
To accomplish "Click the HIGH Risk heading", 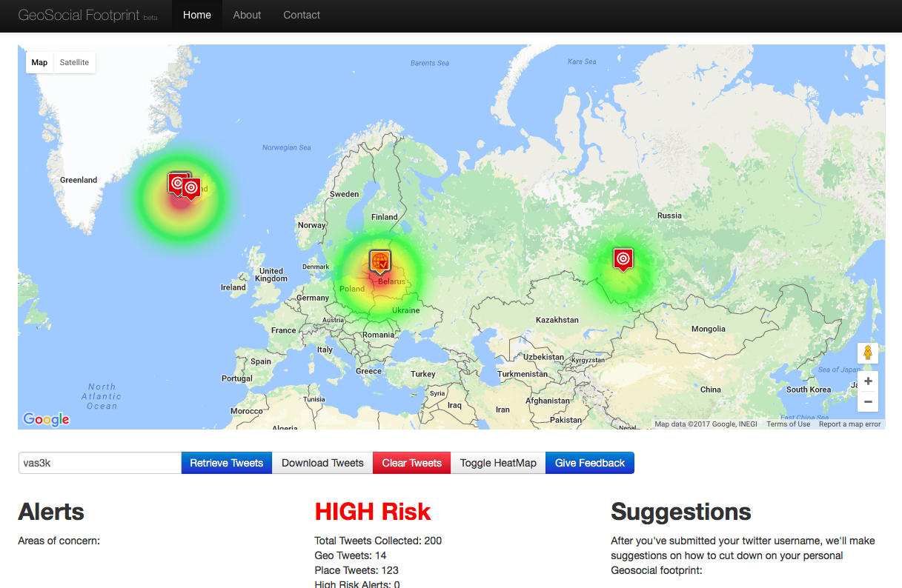I will pos(373,512).
